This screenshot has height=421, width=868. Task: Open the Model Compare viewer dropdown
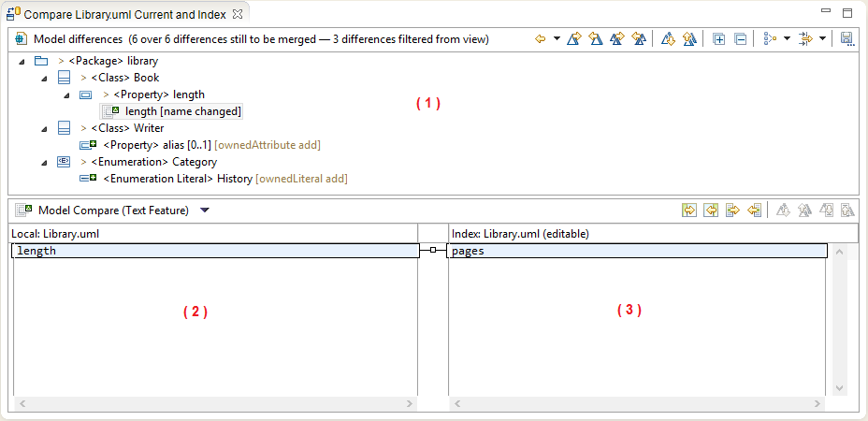[205, 210]
